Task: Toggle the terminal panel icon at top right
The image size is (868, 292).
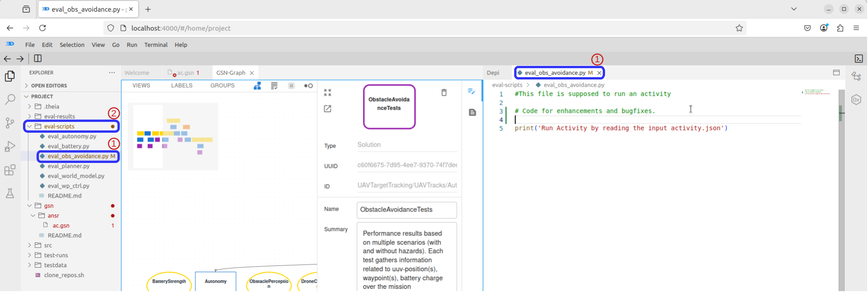Action: [x=859, y=59]
